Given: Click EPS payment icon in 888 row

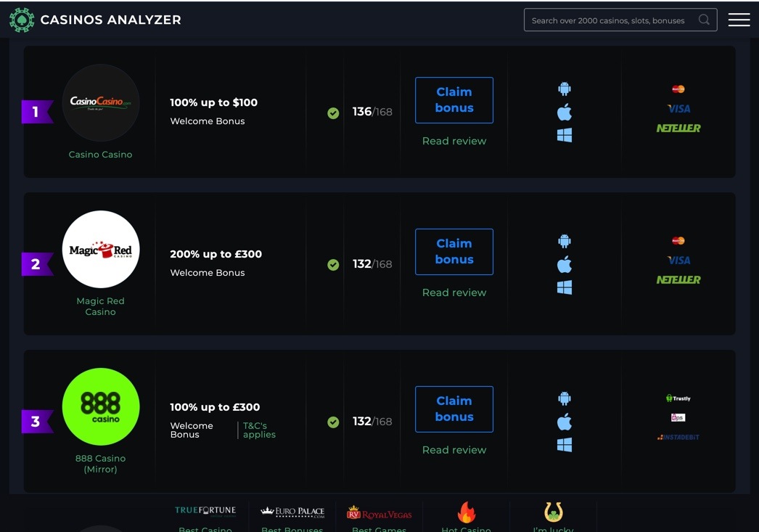Looking at the screenshot, I should 678,417.
